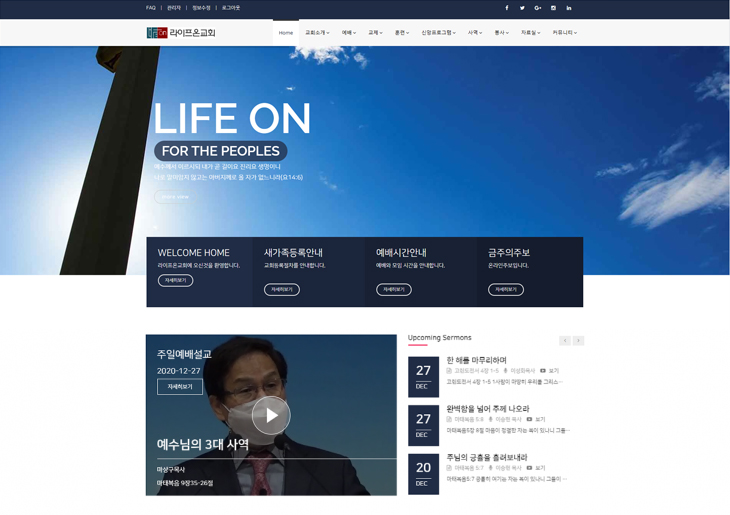Click the 금주의주보 heading

pos(509,253)
